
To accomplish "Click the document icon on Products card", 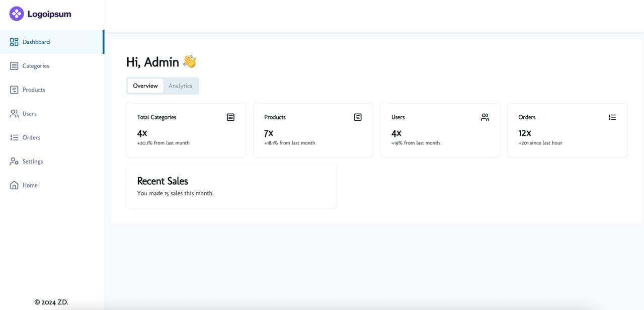I will pos(357,117).
